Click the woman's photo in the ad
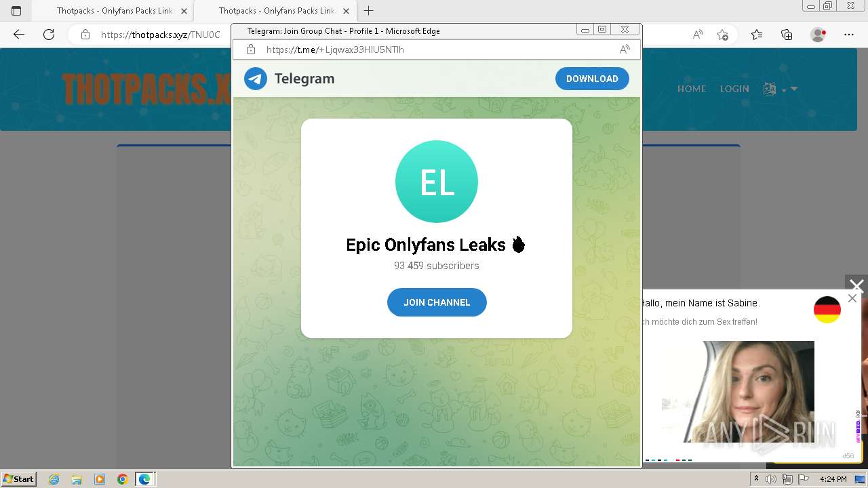The height and width of the screenshot is (488, 868). pyautogui.click(x=738, y=392)
